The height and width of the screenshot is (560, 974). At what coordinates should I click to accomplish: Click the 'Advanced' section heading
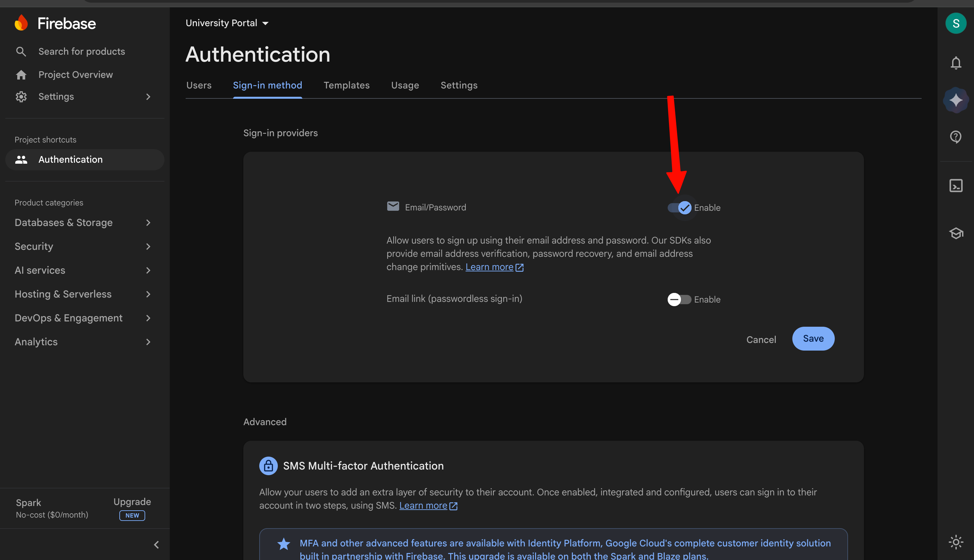(265, 422)
